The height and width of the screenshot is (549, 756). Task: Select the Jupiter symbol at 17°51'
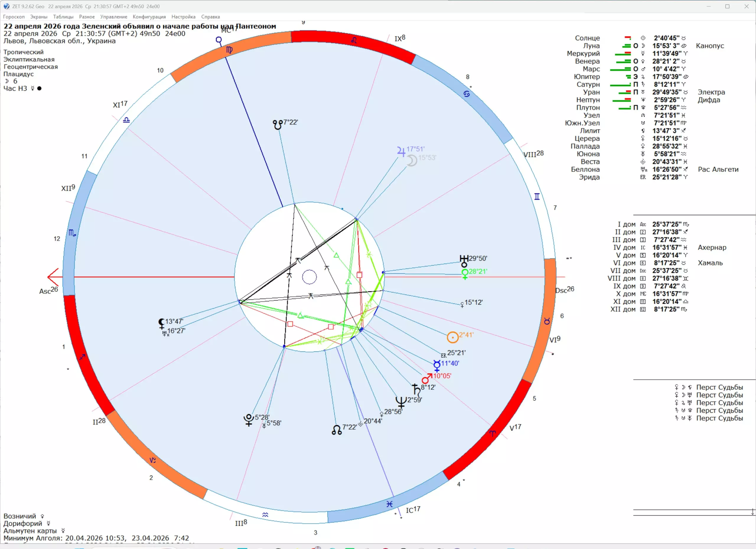401,151
